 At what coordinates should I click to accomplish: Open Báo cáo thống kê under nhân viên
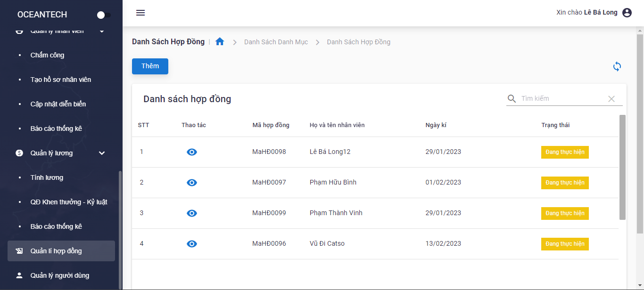pyautogui.click(x=56, y=129)
